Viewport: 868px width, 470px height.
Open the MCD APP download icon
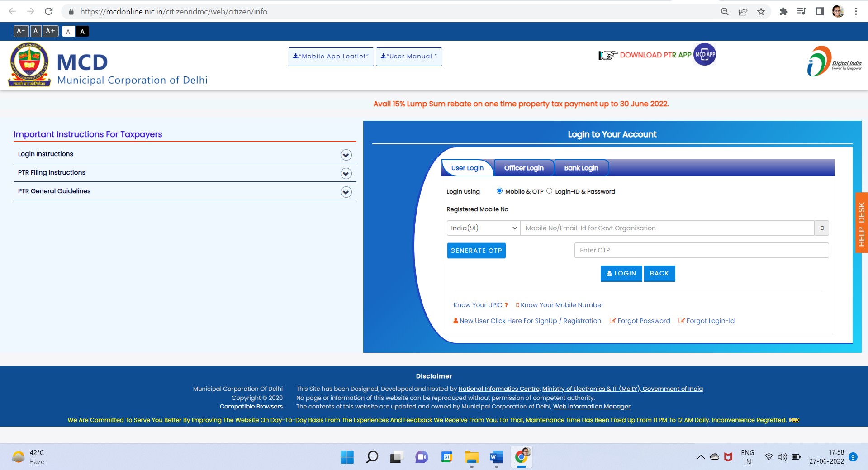704,54
